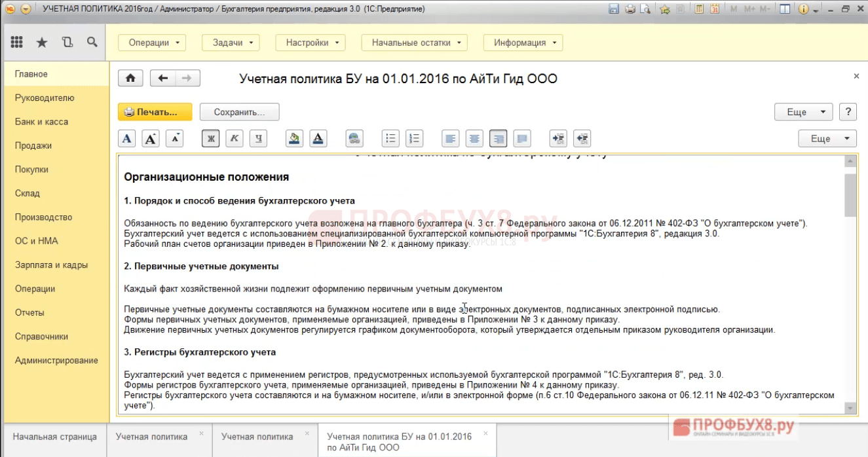Expand the Еще menu on the formatting bar
The height and width of the screenshot is (457, 868).
(827, 138)
